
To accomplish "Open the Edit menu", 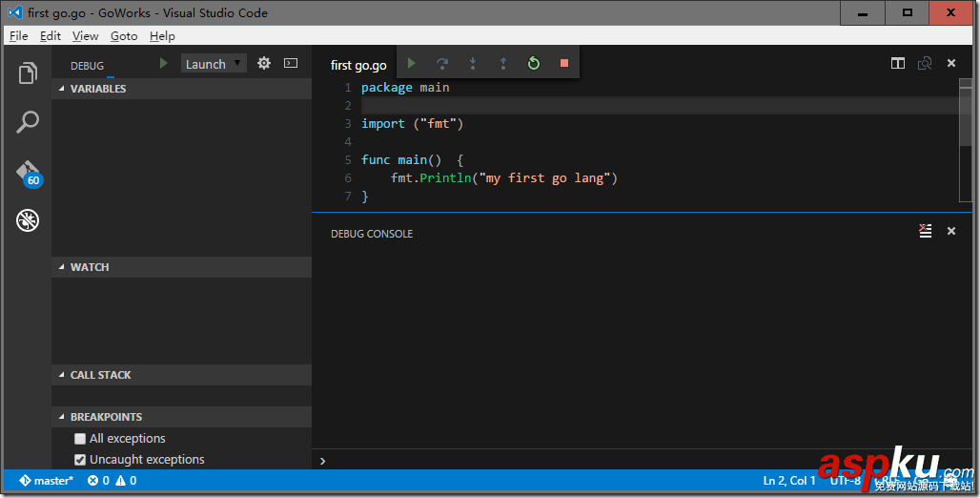I will 50,35.
